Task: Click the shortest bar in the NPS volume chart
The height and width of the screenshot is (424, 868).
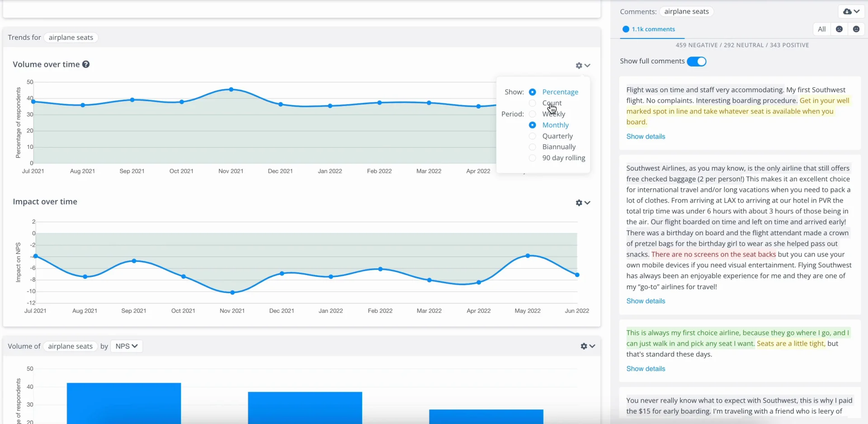Action: [486, 417]
